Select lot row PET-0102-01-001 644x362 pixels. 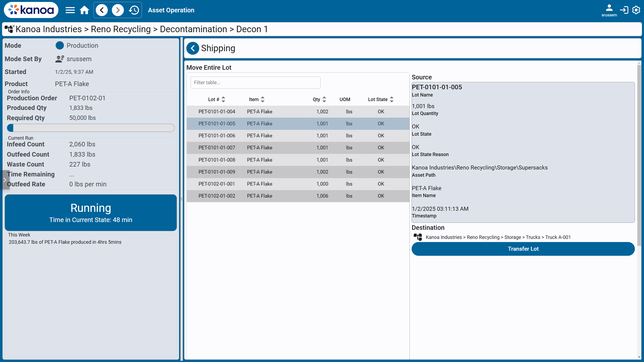coord(298,184)
